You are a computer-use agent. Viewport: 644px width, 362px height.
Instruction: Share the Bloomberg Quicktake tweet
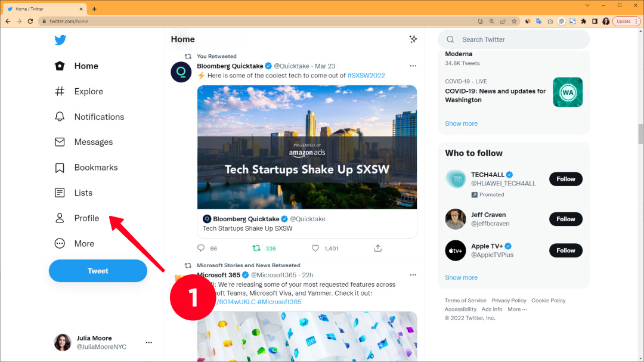coord(378,248)
